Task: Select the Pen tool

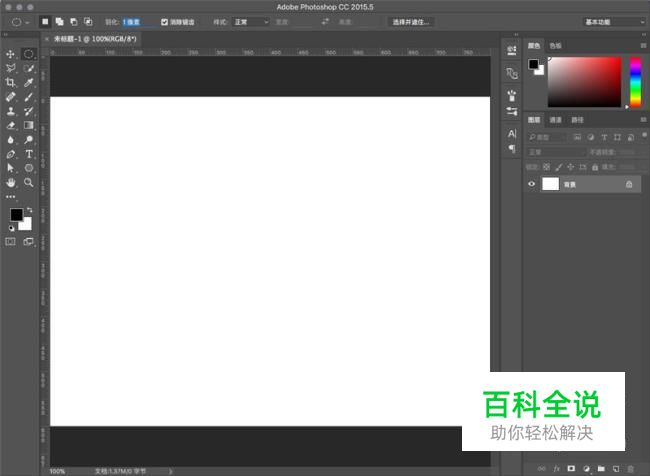Action: (11, 155)
